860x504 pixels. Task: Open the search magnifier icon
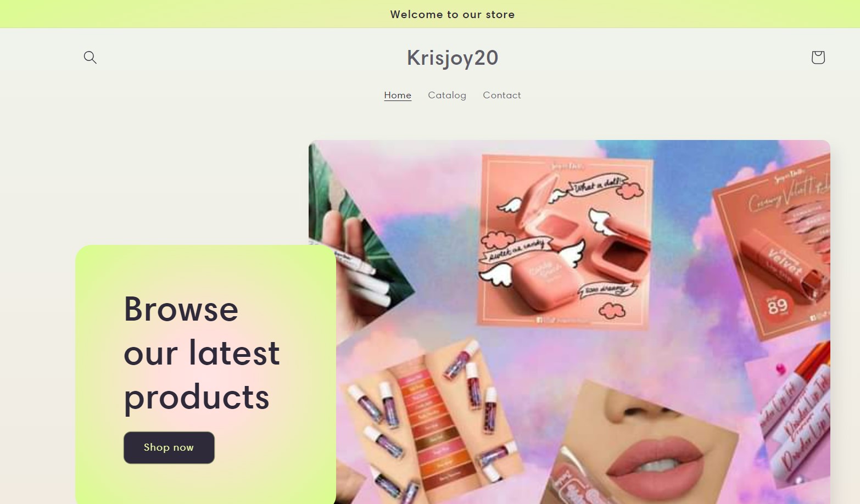pos(90,57)
